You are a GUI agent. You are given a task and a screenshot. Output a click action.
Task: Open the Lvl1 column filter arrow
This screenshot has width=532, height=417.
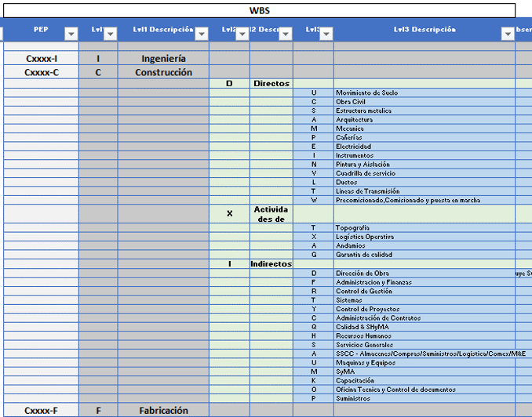(110, 33)
